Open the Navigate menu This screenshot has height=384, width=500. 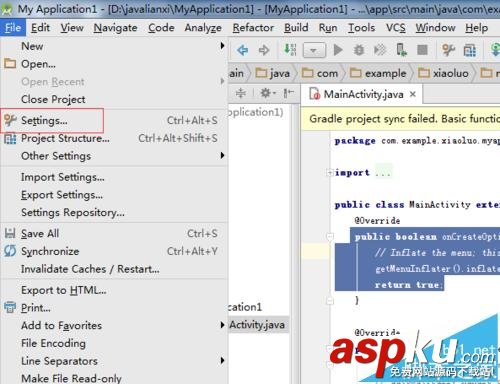[x=115, y=28]
